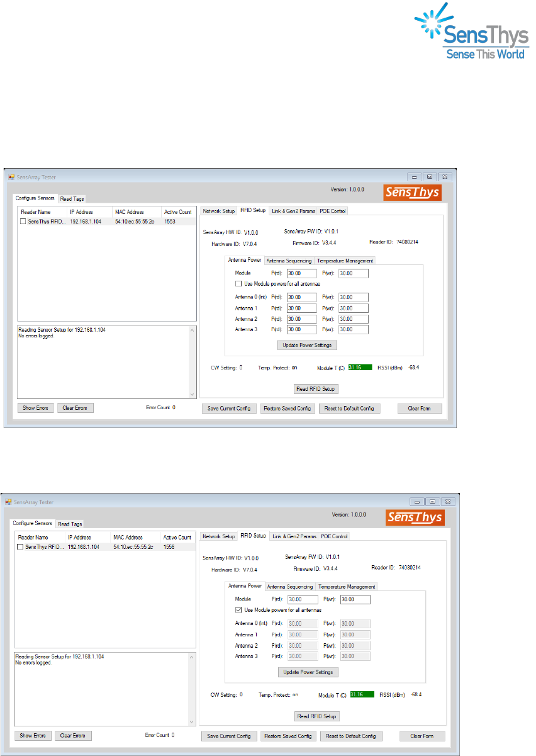Switch to Read Tags tab in upper window
Screen dimensions: 536x756
[72, 199]
